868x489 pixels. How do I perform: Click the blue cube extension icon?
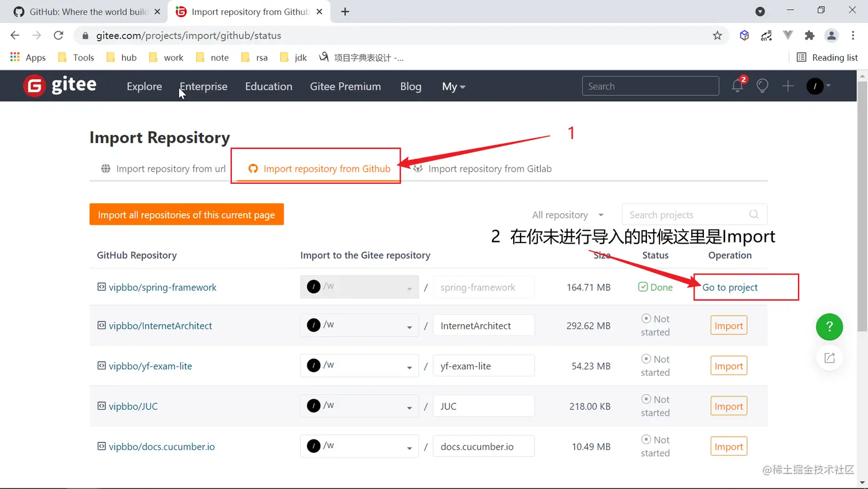[744, 36]
